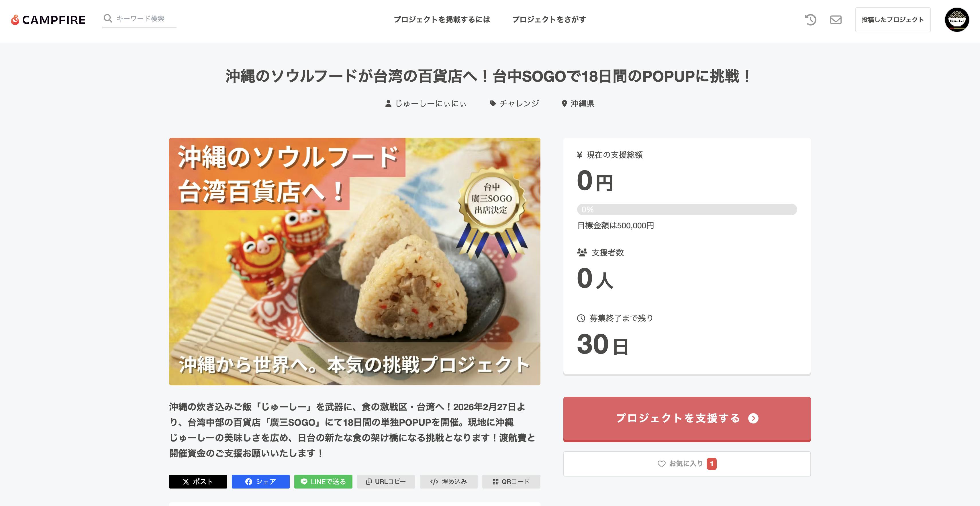Open the browsing history clock icon
The height and width of the screenshot is (506, 980).
coord(810,20)
